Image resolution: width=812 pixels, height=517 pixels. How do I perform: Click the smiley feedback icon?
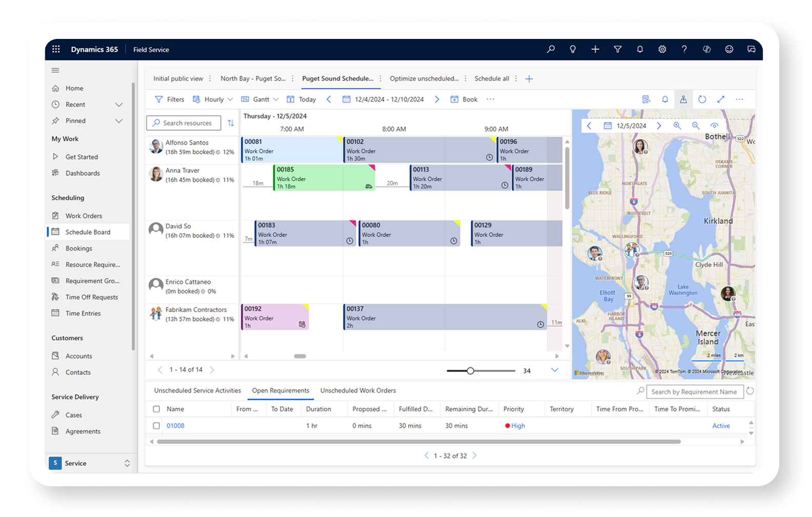click(729, 49)
